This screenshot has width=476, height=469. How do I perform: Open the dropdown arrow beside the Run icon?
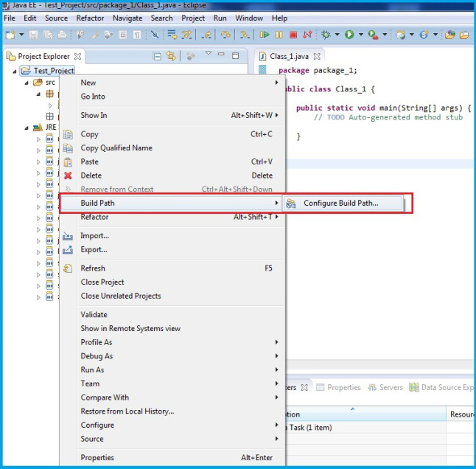click(360, 35)
